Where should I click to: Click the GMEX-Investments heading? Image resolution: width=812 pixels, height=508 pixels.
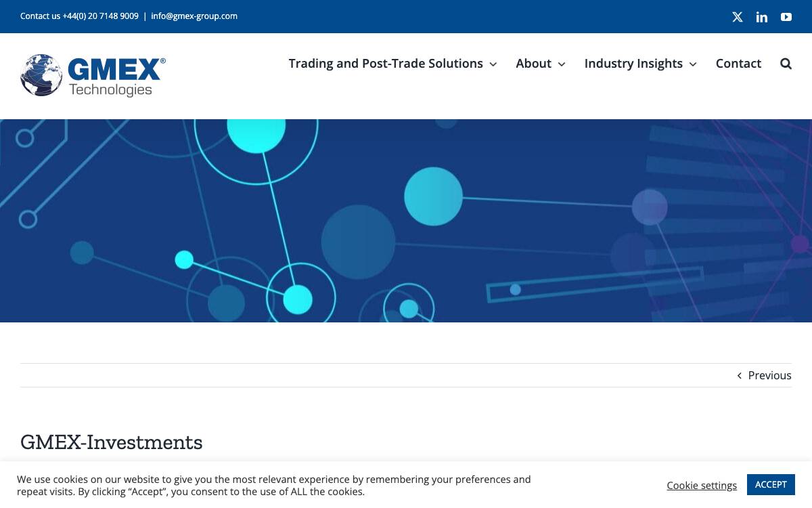point(112,442)
